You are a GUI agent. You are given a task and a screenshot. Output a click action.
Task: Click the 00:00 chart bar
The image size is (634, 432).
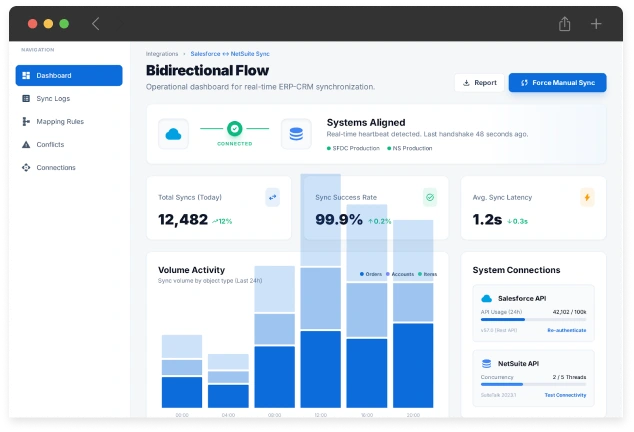[182, 371]
